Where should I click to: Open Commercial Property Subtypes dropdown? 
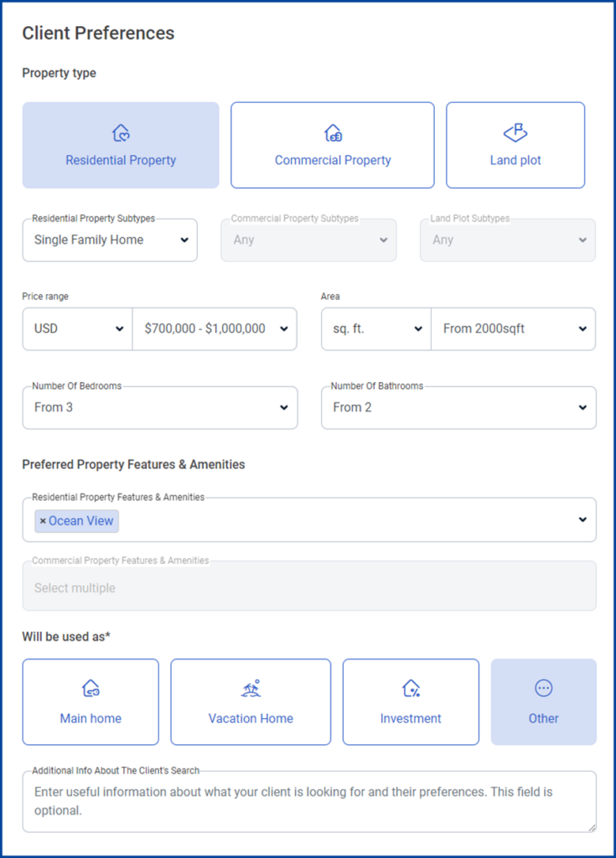pos(308,240)
